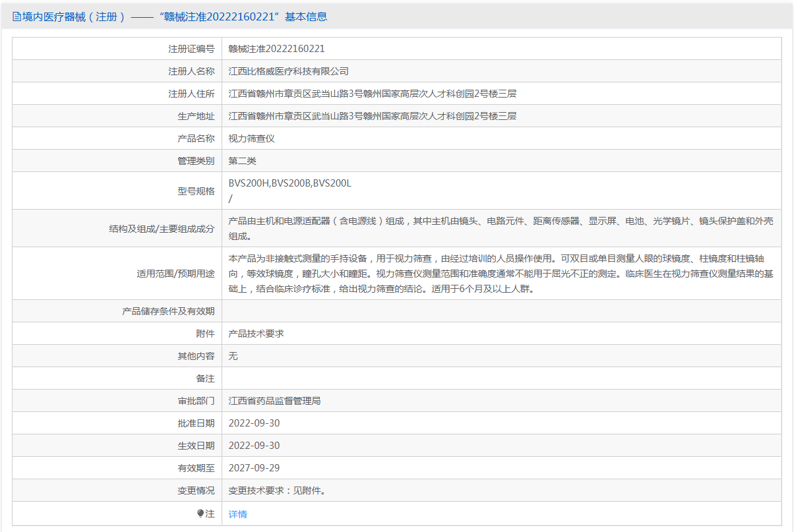Click the 适用范围/预期用途 description paragraph
794x532 pixels.
point(500,274)
